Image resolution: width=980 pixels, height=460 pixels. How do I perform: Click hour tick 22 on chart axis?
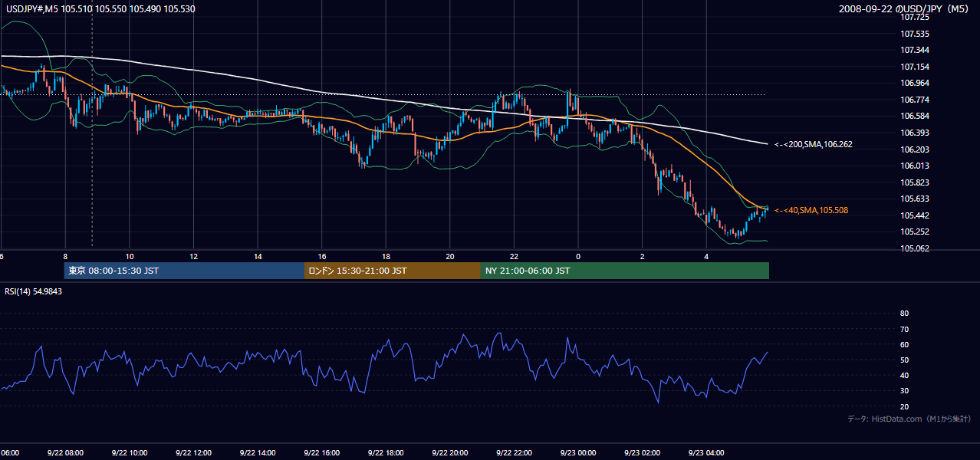pyautogui.click(x=514, y=256)
